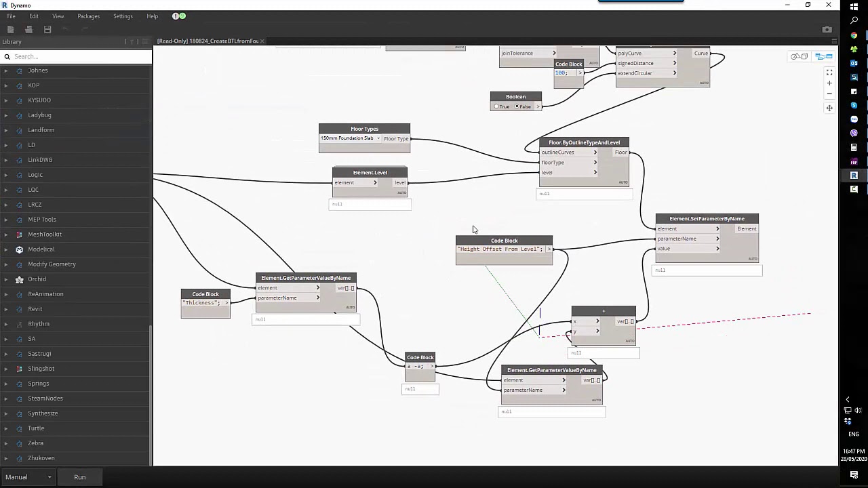Expand the Springs library category
The image size is (868, 488).
(6, 384)
